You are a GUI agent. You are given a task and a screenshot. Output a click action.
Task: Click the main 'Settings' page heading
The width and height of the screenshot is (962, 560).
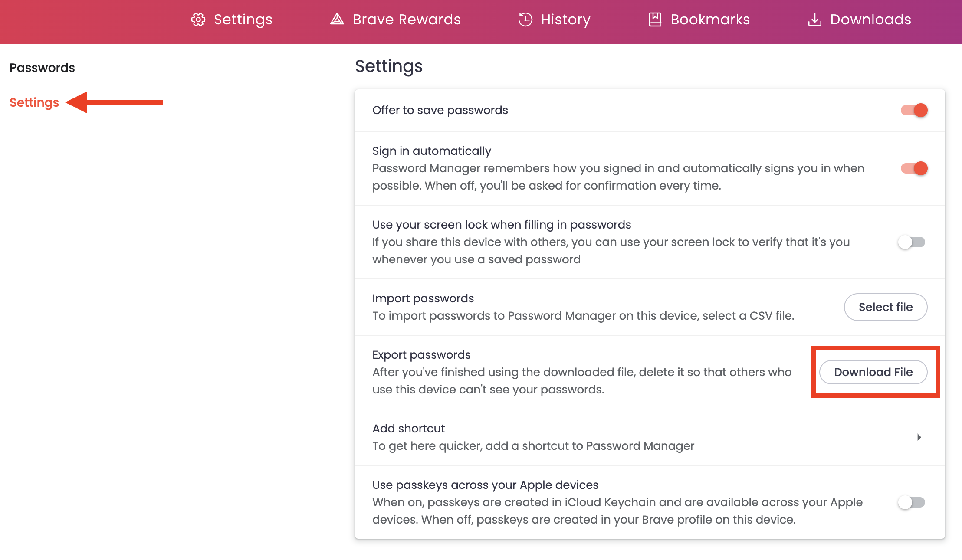pos(388,66)
